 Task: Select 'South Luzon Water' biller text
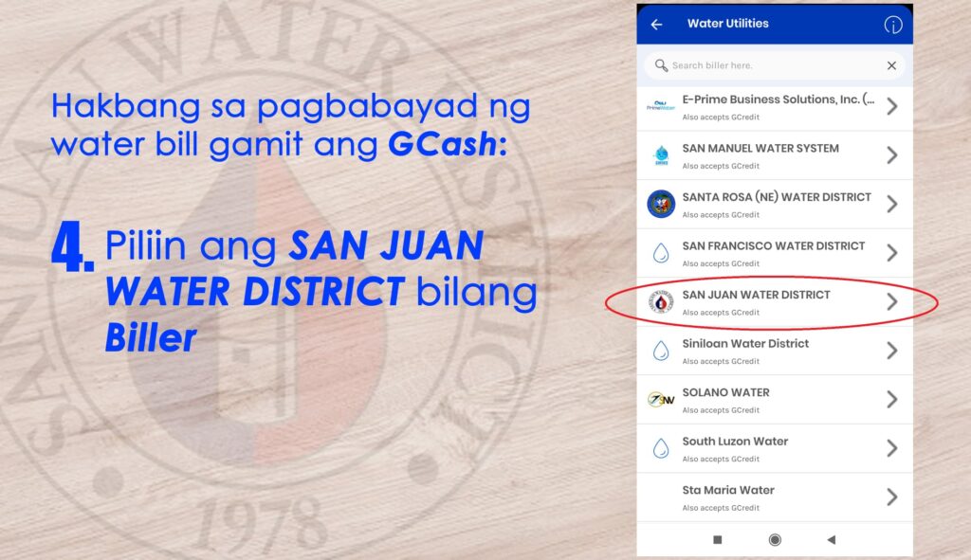pyautogui.click(x=735, y=442)
